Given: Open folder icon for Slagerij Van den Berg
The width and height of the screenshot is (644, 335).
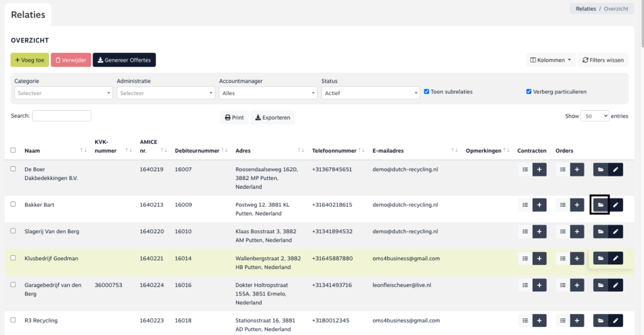Looking at the screenshot, I should 600,232.
